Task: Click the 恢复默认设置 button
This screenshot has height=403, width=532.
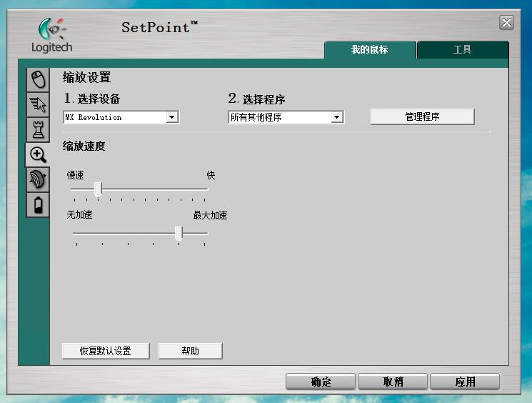Action: coord(106,351)
